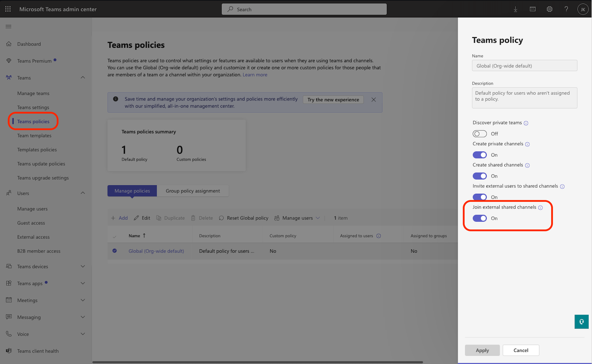Click the Teams section icon in sidebar
This screenshot has height=364, width=592.
(x=9, y=78)
